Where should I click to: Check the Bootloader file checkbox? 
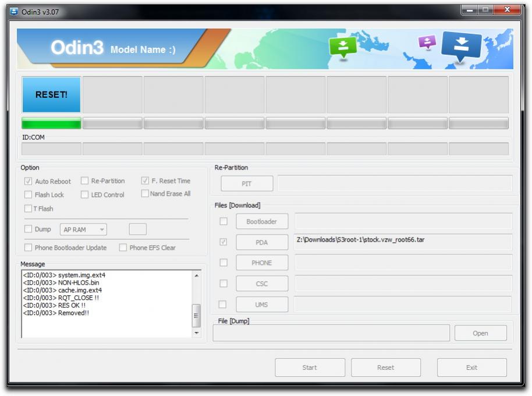click(x=224, y=221)
